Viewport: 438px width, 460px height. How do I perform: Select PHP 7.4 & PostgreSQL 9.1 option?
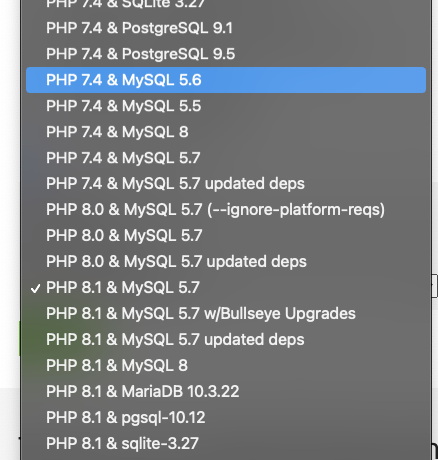226,28
